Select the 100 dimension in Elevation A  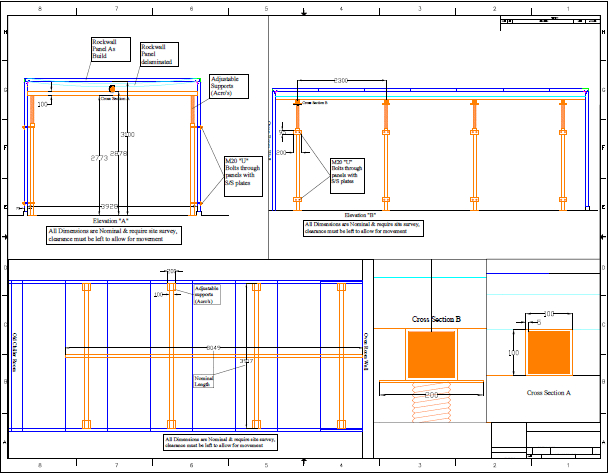pyautogui.click(x=42, y=104)
